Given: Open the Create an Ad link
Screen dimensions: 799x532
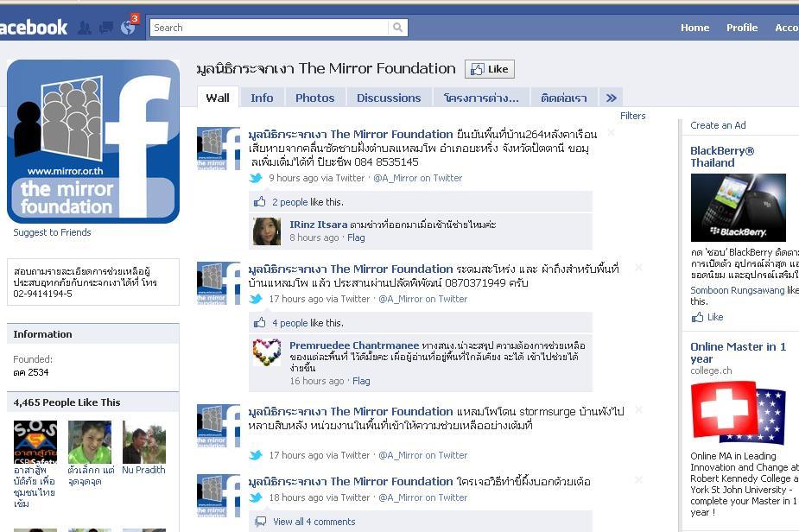Looking at the screenshot, I should point(718,125).
